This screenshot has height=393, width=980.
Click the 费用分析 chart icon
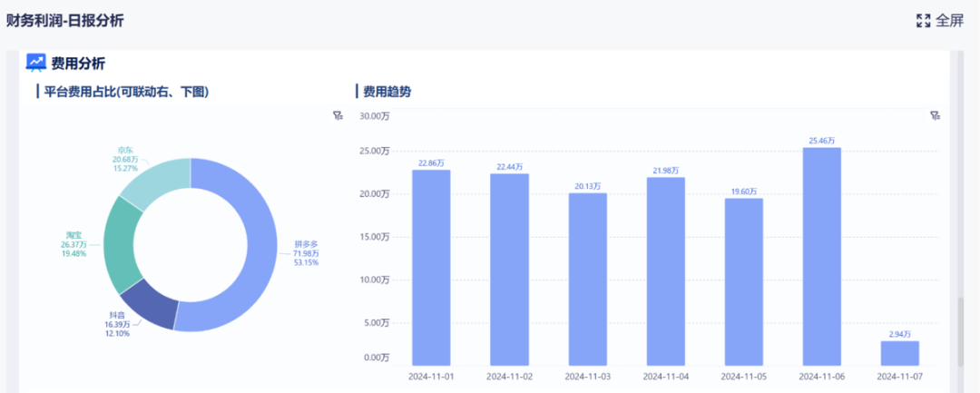pos(35,63)
